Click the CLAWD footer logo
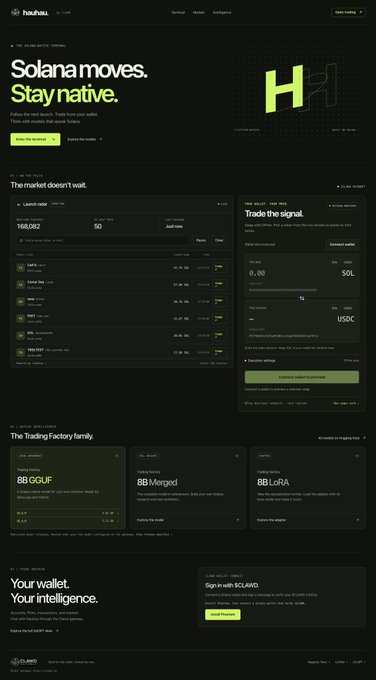 (24, 661)
